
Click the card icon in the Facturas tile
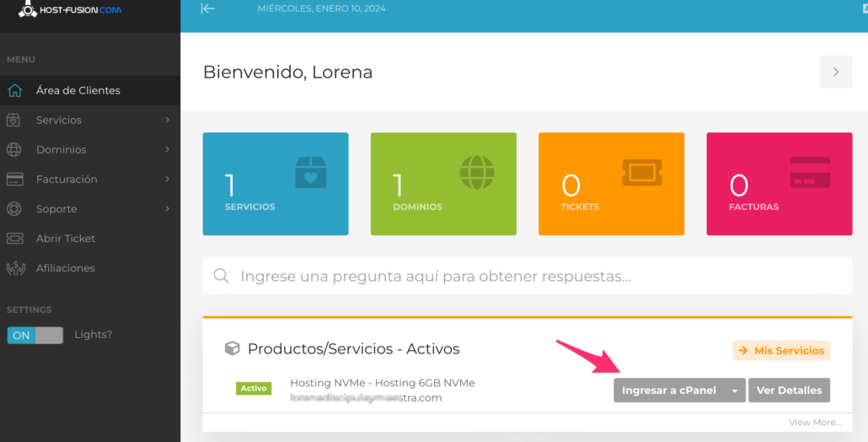pyautogui.click(x=810, y=172)
